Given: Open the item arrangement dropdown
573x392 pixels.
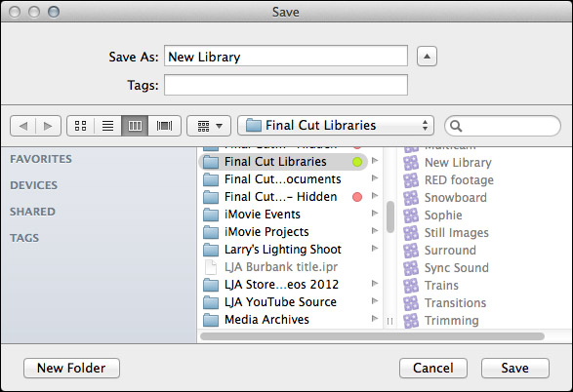Looking at the screenshot, I should 209,126.
